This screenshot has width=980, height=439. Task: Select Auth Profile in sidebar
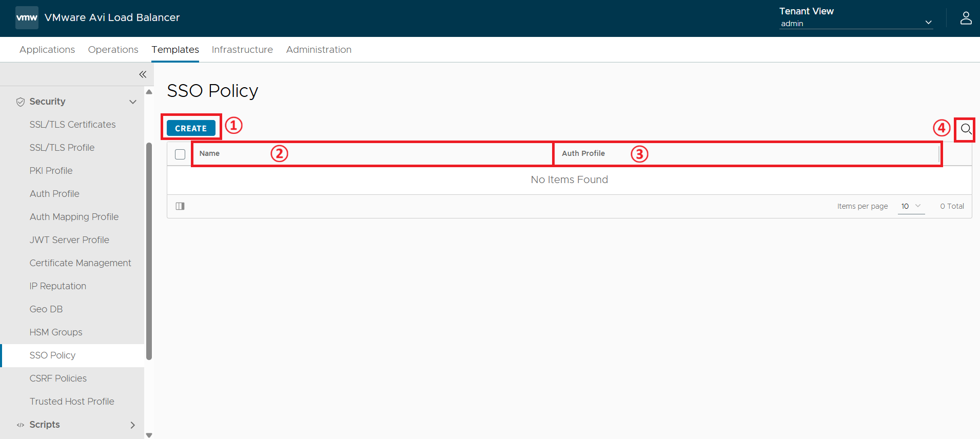click(54, 194)
